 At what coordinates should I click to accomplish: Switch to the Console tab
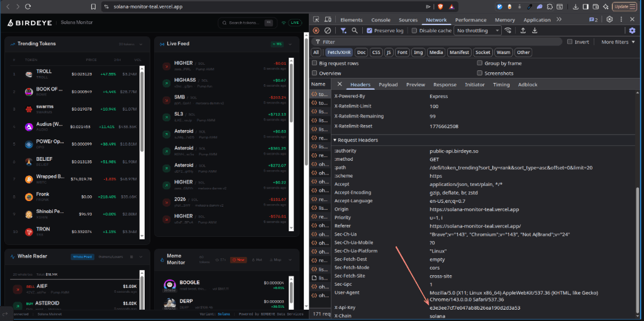380,19
